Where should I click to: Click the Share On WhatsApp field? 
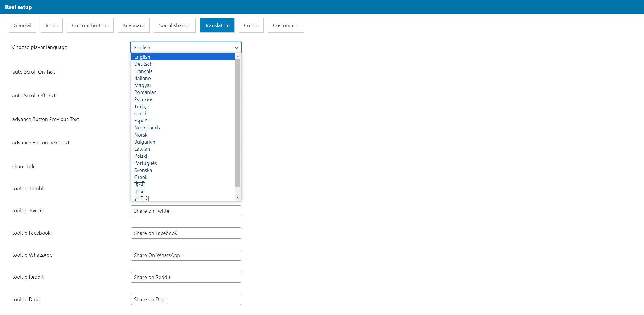click(x=186, y=255)
